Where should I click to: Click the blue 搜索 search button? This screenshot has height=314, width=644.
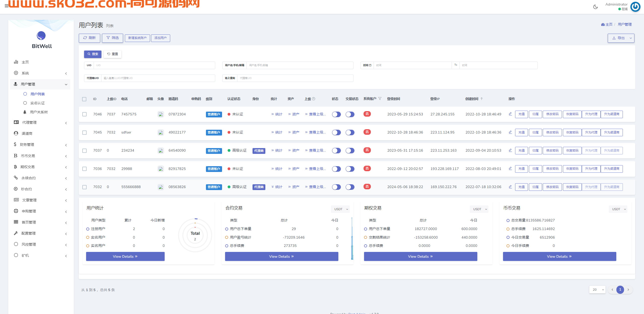[93, 54]
